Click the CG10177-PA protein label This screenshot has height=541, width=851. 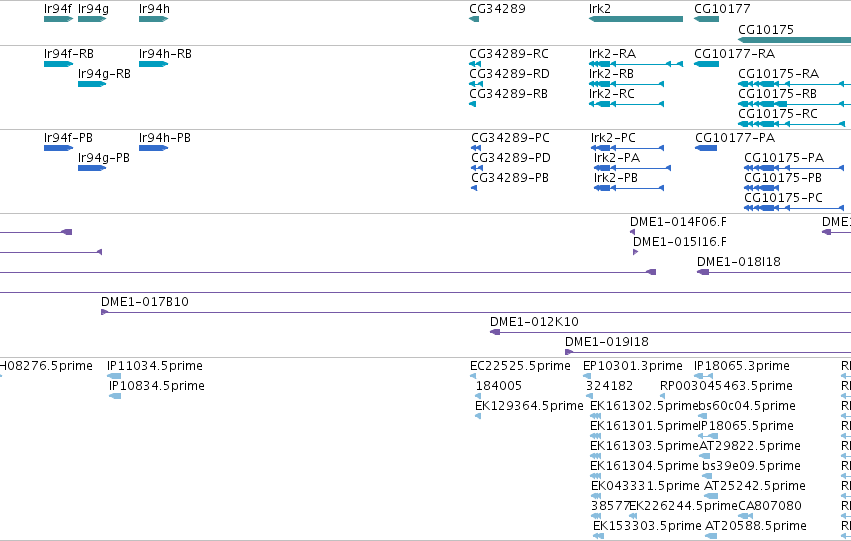(735, 138)
